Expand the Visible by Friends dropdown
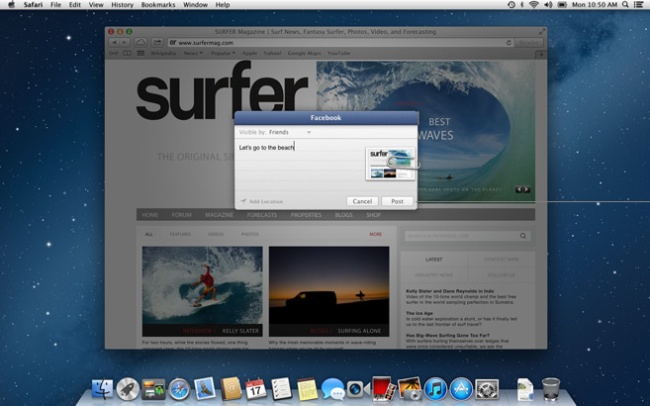The height and width of the screenshot is (406, 650). point(290,132)
